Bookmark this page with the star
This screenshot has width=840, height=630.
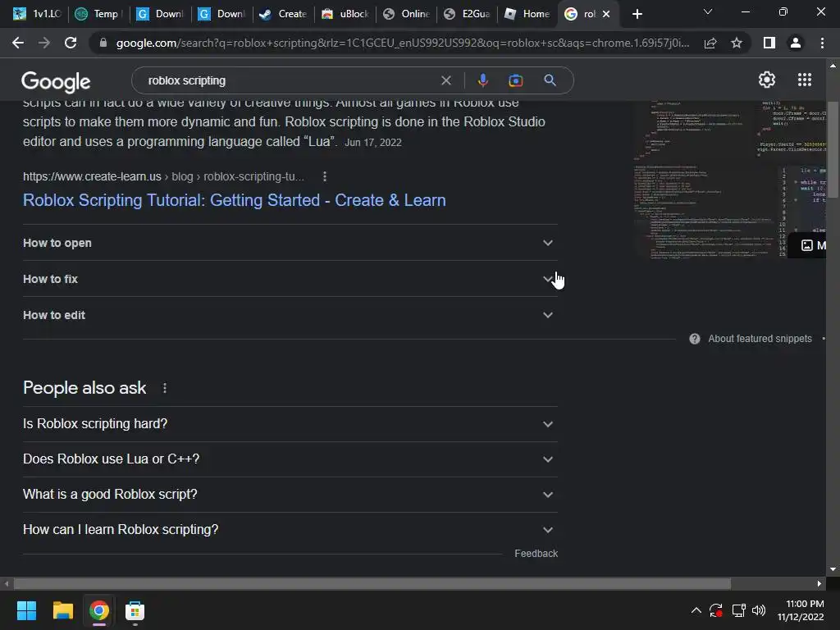(x=737, y=43)
